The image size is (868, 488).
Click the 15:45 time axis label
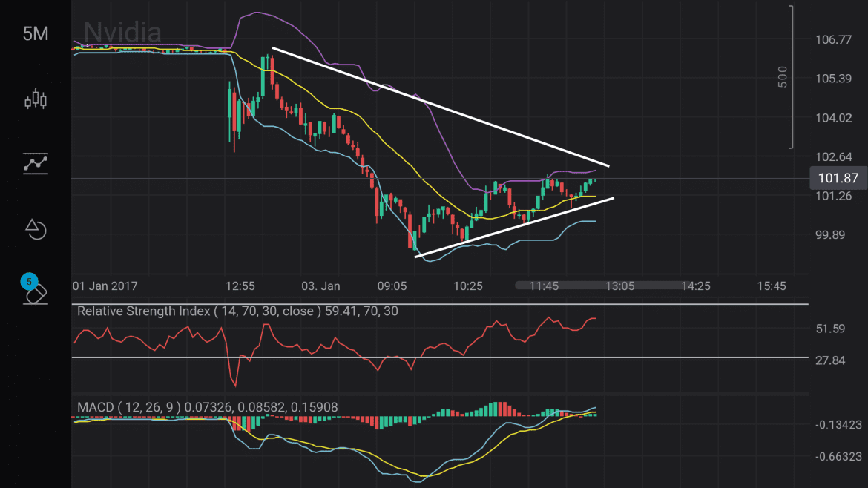pyautogui.click(x=771, y=286)
